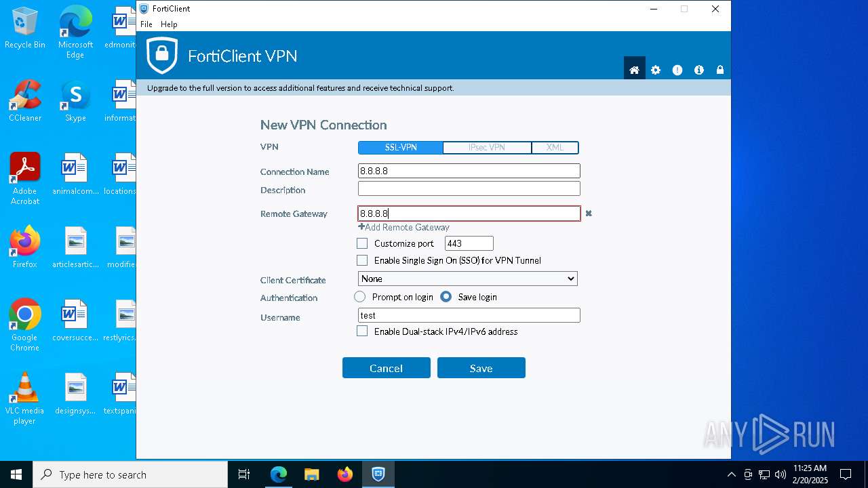Open the clock and date flyout
Screen dimensions: 868x488
(x=810, y=474)
